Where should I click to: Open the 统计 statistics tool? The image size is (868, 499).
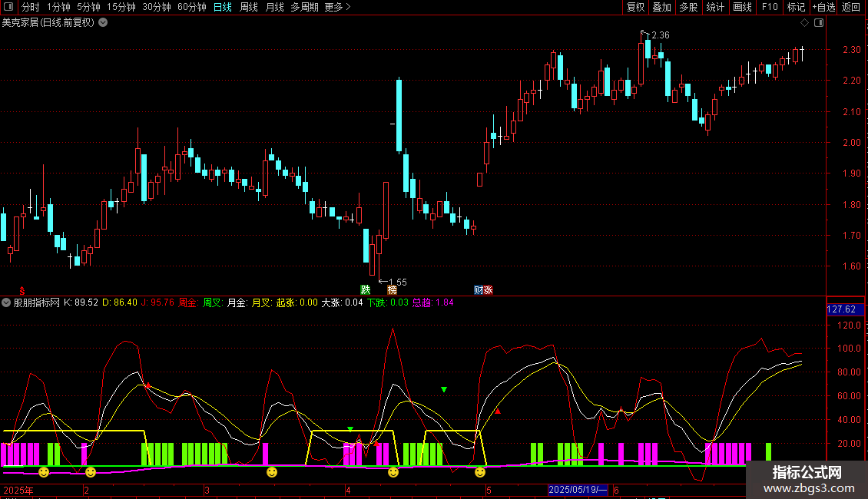715,7
